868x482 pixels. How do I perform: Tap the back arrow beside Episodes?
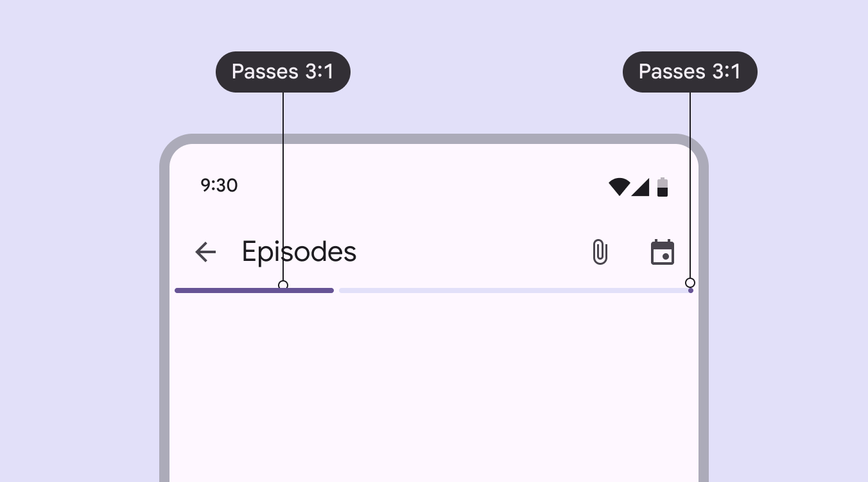[205, 252]
